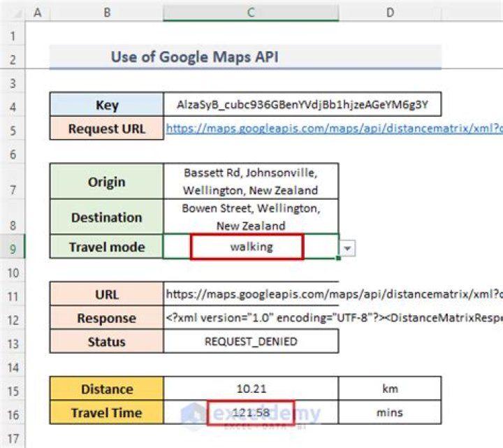Select the REQUEST_DENIED status cell
This screenshot has height=448, width=503.
point(251,342)
